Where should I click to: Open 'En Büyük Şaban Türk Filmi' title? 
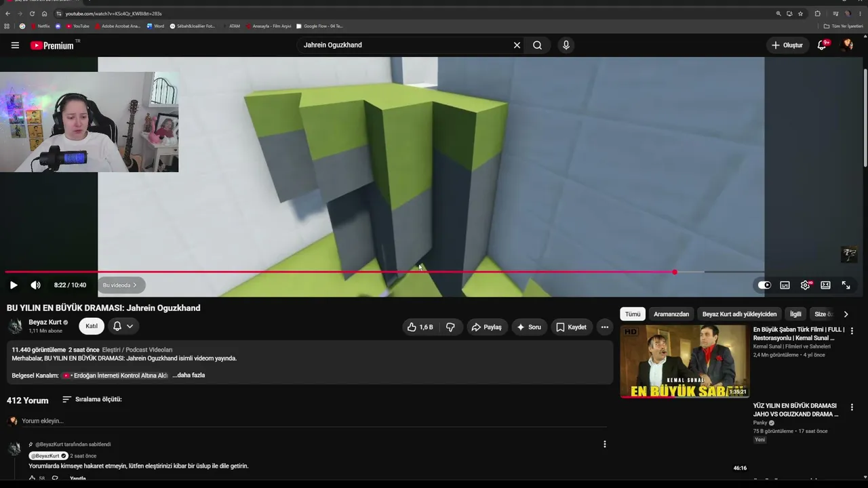tap(799, 334)
